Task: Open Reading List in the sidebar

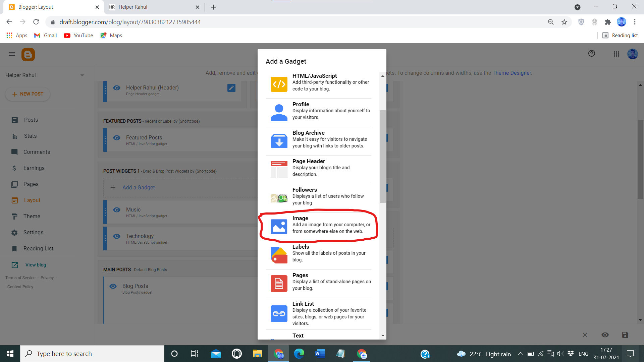Action: (x=38, y=249)
